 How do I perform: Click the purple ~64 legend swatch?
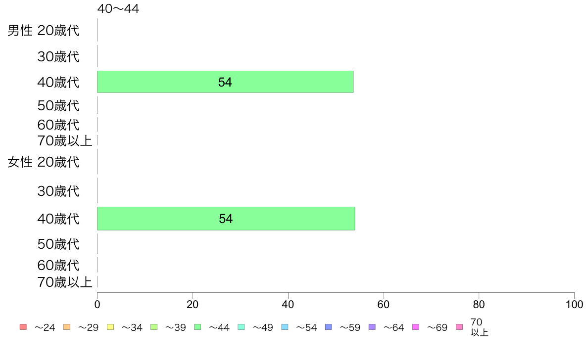click(372, 327)
